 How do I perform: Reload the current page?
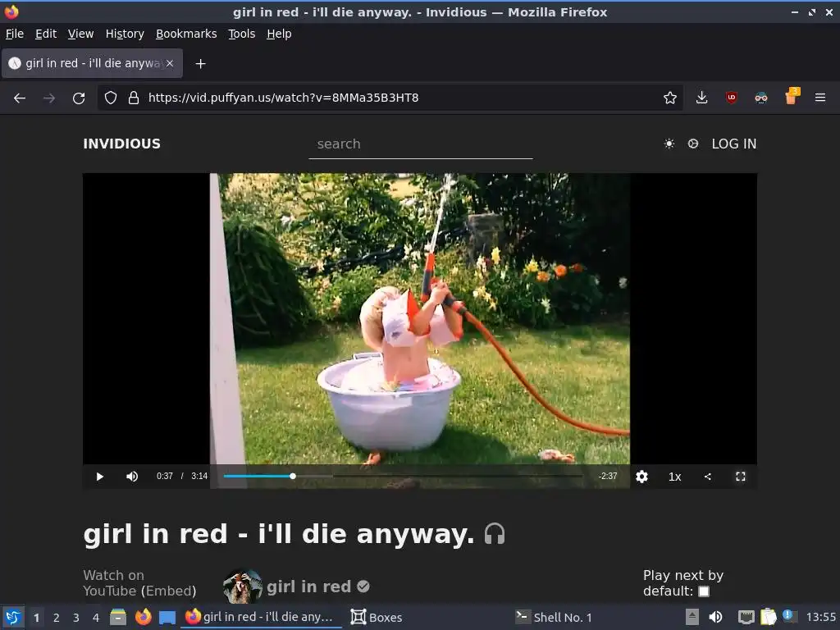(x=79, y=98)
